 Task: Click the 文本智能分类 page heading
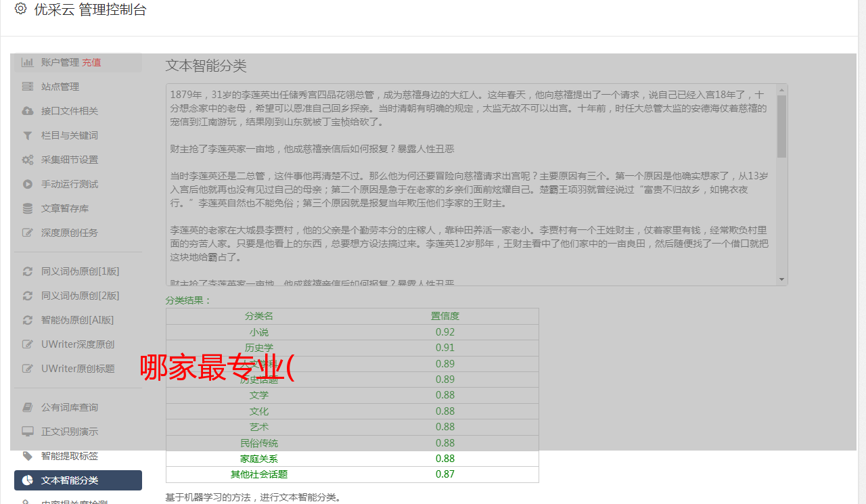pos(206,66)
